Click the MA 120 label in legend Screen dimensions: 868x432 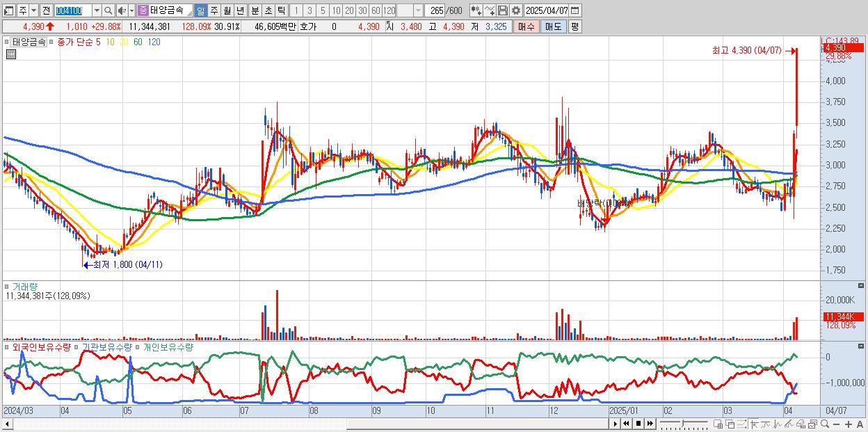154,42
